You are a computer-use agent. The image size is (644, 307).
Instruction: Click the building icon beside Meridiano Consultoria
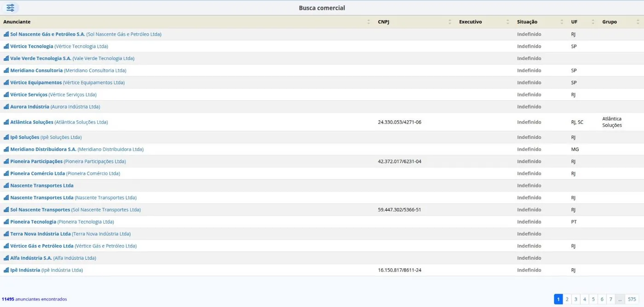(x=6, y=70)
